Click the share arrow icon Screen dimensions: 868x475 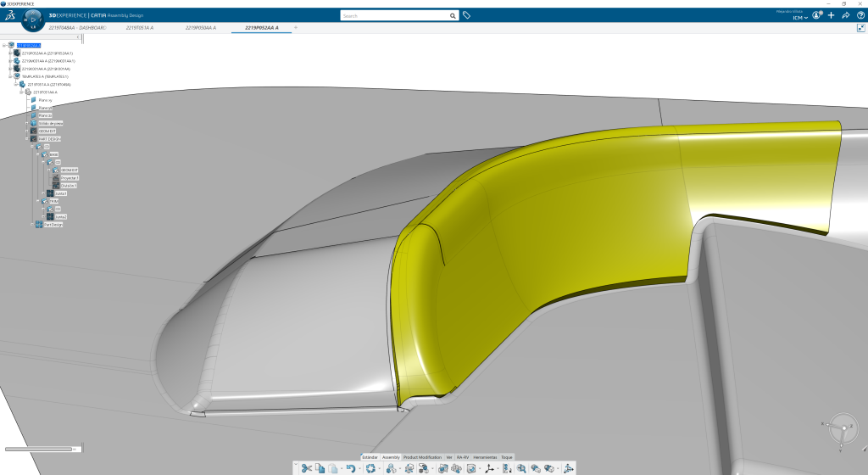[x=844, y=15]
